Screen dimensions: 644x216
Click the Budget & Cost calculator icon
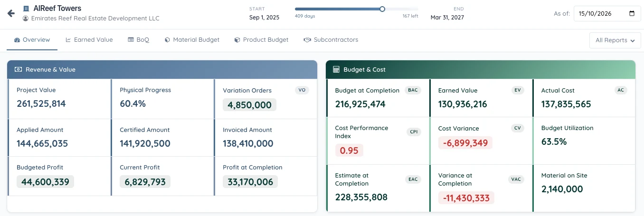(336, 69)
